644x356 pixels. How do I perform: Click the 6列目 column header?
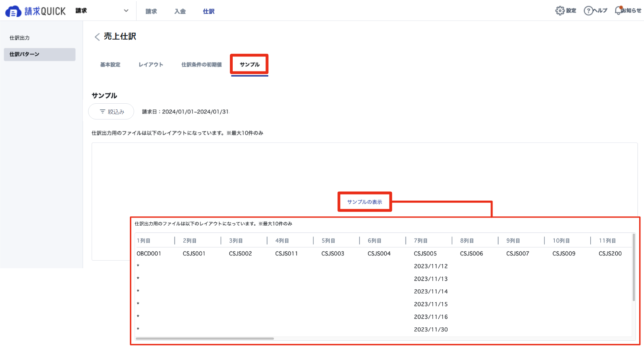pos(375,241)
